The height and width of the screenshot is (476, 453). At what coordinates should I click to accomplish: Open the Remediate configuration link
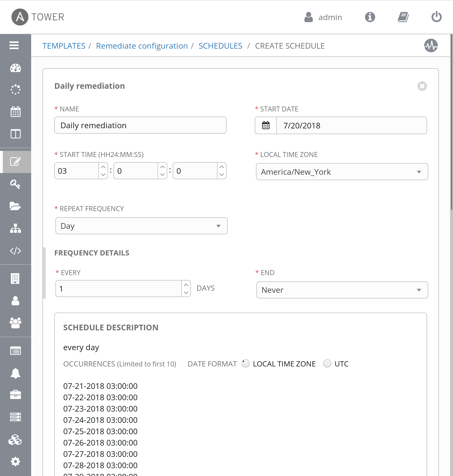click(142, 46)
